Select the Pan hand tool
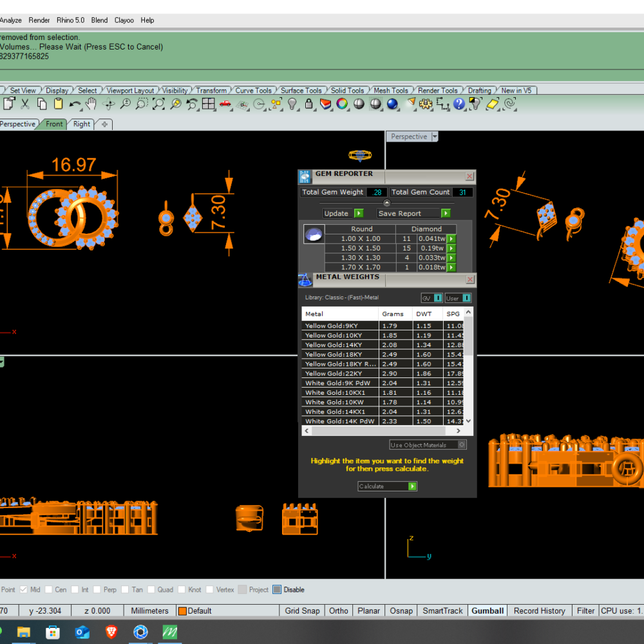The width and height of the screenshot is (644, 644). pyautogui.click(x=91, y=104)
